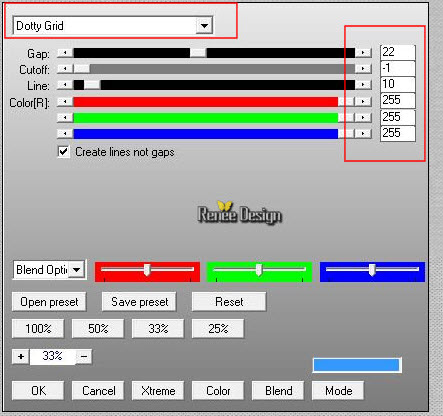Click the Xtreme button
This screenshot has height=416, width=443.
[x=158, y=391]
